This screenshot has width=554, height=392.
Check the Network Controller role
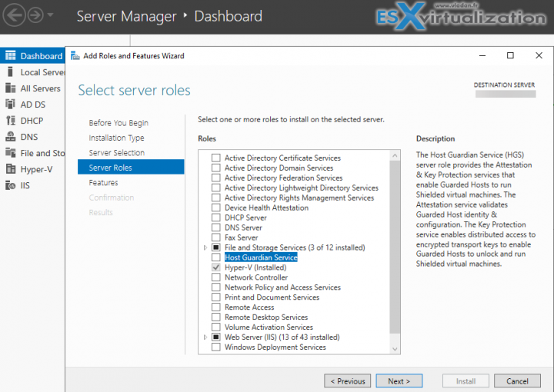(x=216, y=277)
